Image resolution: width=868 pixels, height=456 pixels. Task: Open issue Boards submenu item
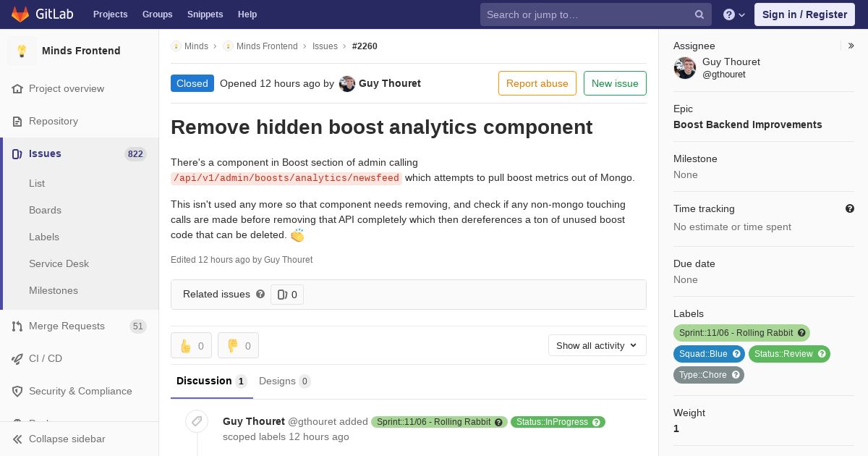45,210
